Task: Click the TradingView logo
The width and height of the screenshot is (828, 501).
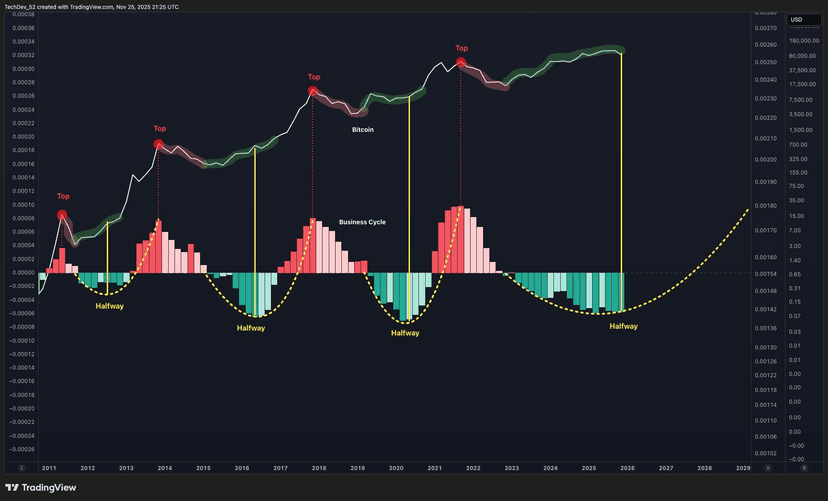Action: point(52,487)
